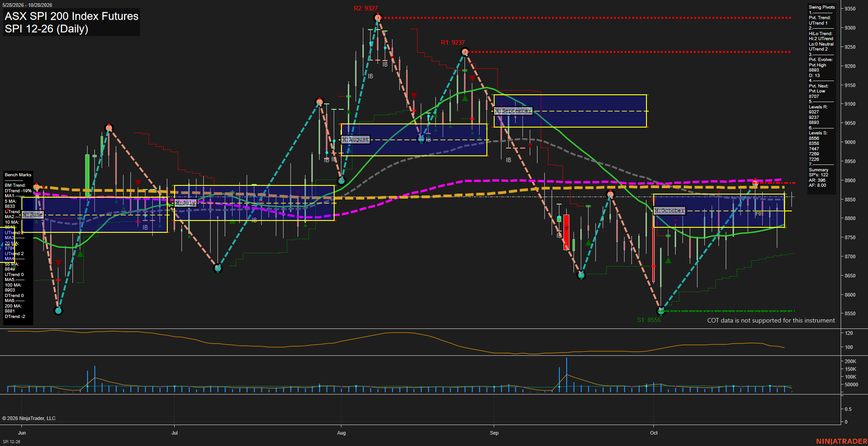Viewport: 868px width, 446px height.
Task: Click the M:October monthly range label
Action: pyautogui.click(x=669, y=210)
